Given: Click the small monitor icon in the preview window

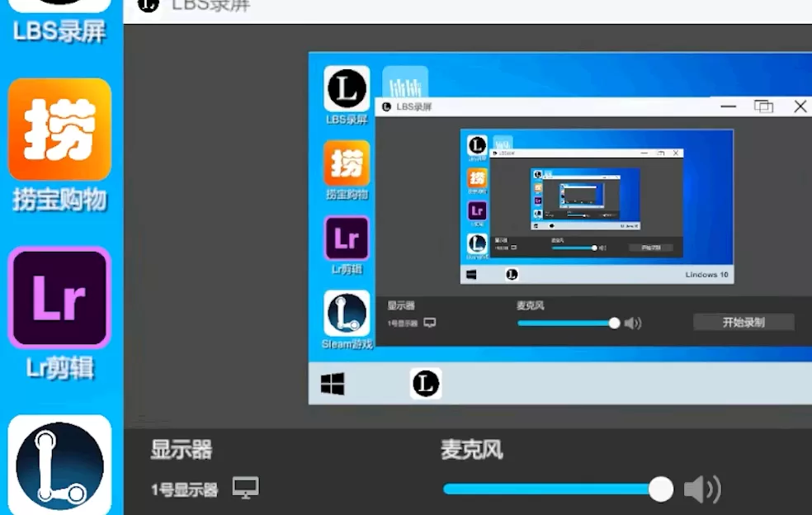Looking at the screenshot, I should [430, 323].
